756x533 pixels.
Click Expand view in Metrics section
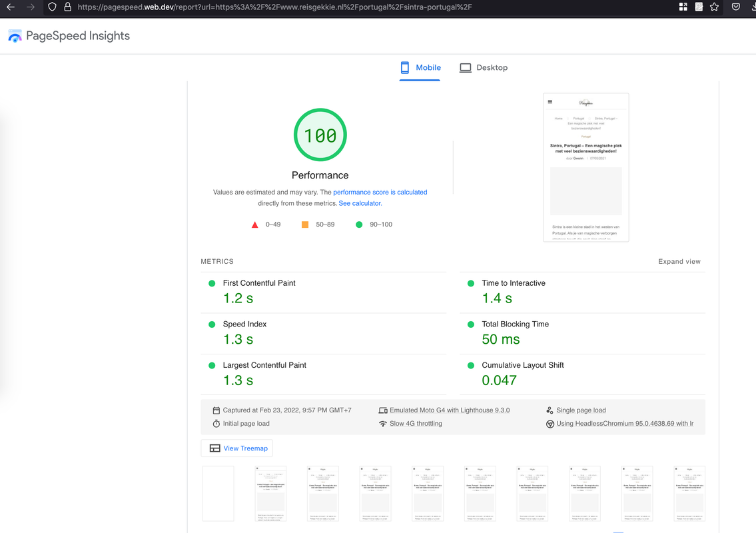point(679,261)
